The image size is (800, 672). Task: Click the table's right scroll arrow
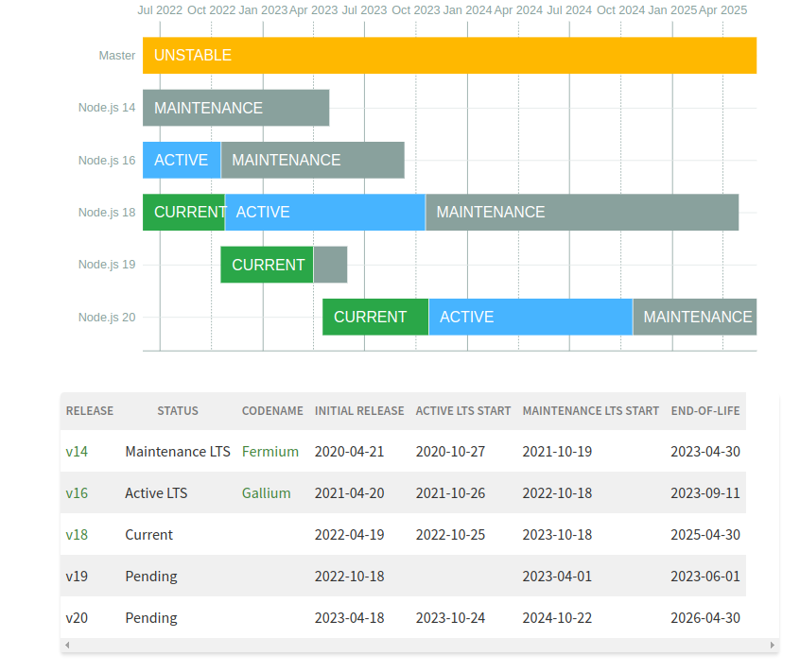(x=773, y=645)
